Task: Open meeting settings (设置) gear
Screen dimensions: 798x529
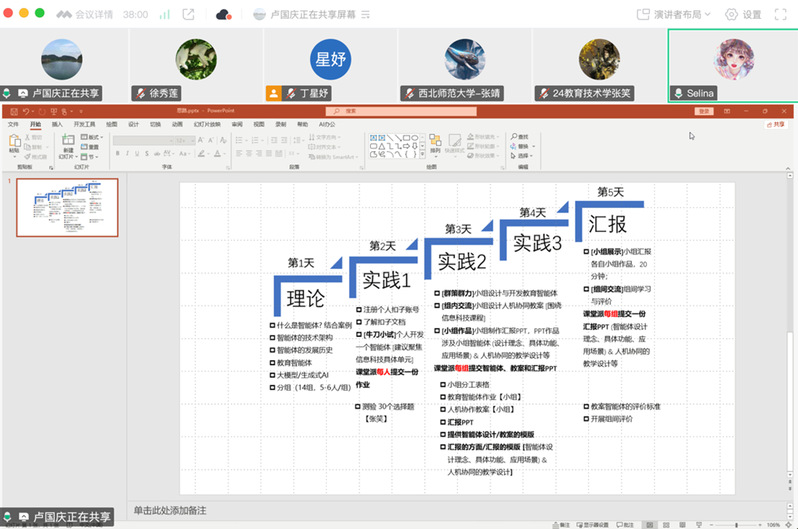Action: tap(743, 15)
